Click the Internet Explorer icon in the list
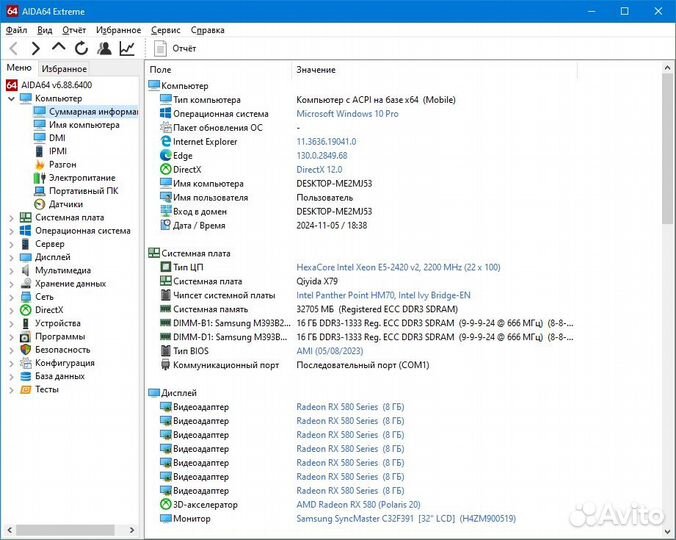This screenshot has width=676, height=540. (x=166, y=141)
